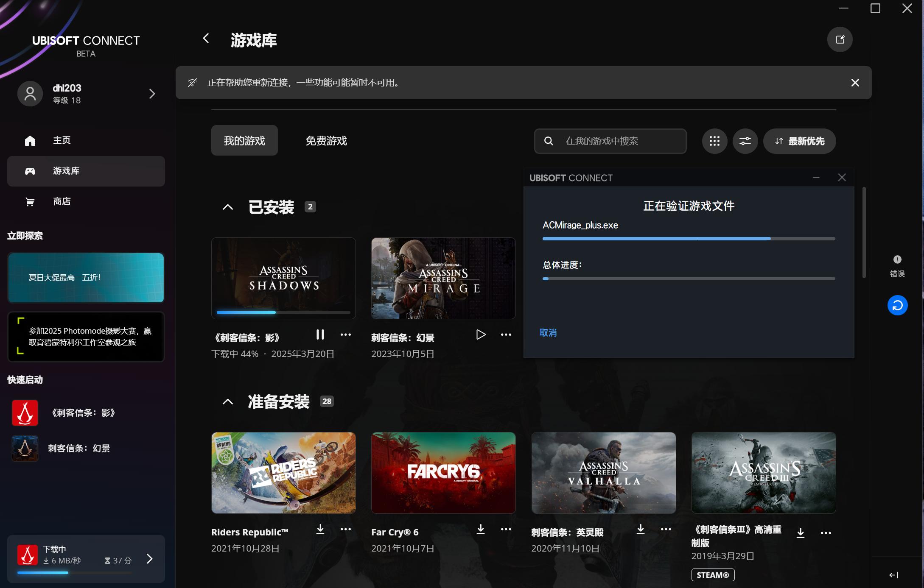Open more options for Riders Republic
The height and width of the screenshot is (588, 924).
[346, 529]
